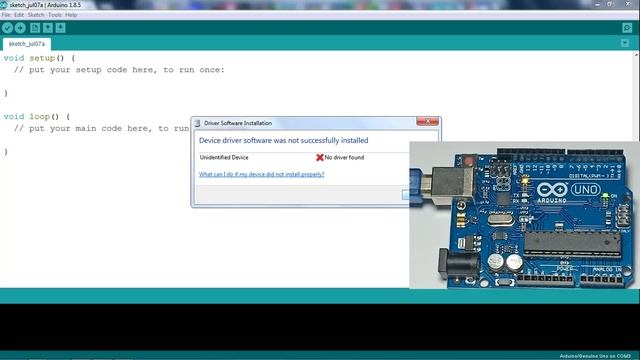Open a sketch with Open icon
The image size is (640, 360).
(x=48, y=28)
